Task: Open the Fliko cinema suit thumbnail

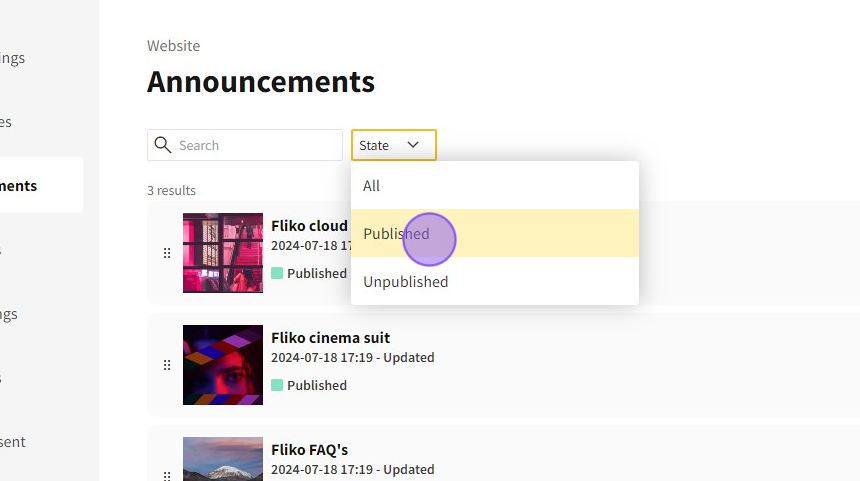Action: pyautogui.click(x=223, y=365)
